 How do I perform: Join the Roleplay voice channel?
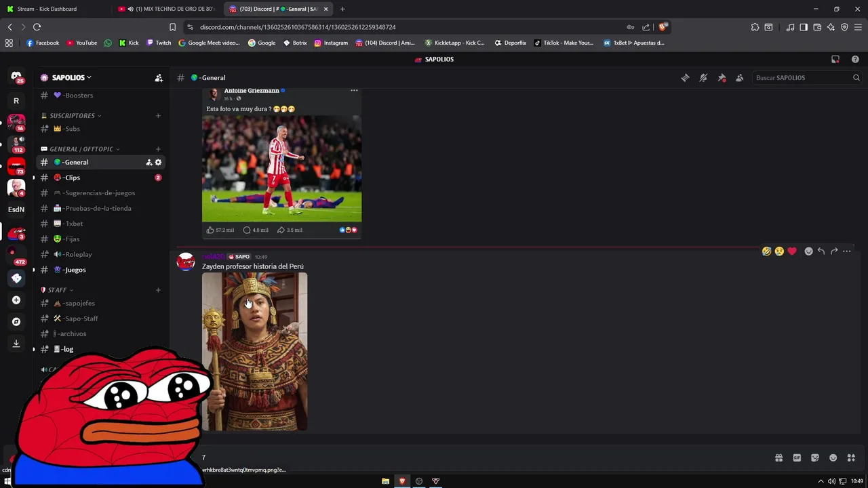(100, 254)
